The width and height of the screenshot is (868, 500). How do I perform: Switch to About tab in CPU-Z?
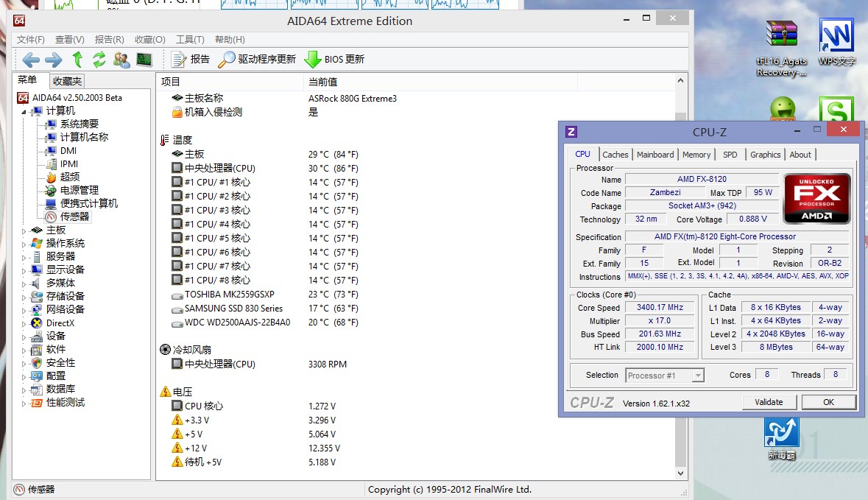(x=800, y=155)
